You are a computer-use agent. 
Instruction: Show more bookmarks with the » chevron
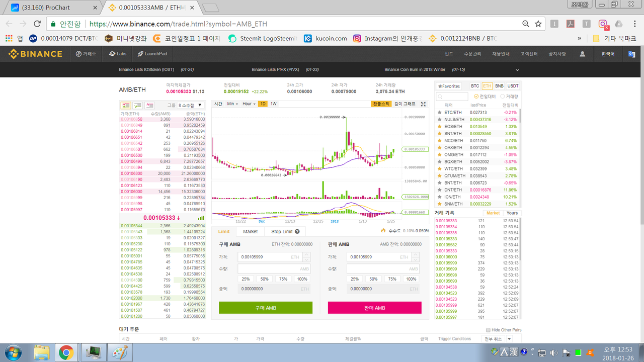580,38
